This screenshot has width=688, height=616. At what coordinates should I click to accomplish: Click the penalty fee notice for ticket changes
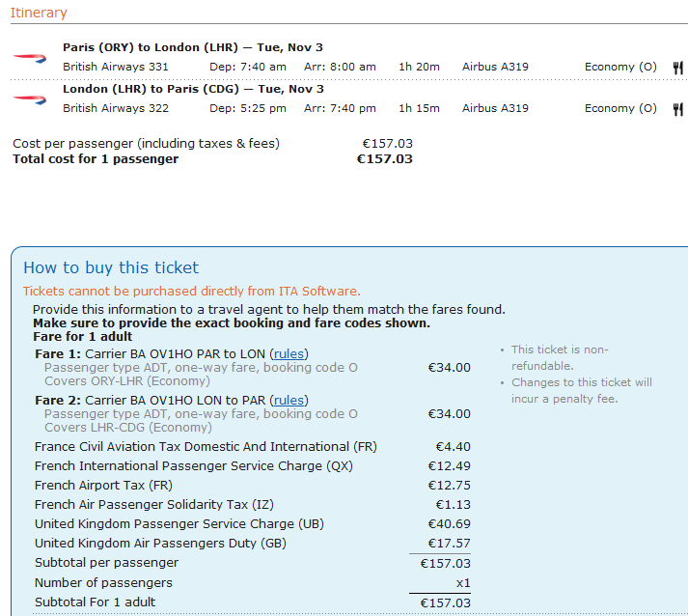tap(581, 390)
